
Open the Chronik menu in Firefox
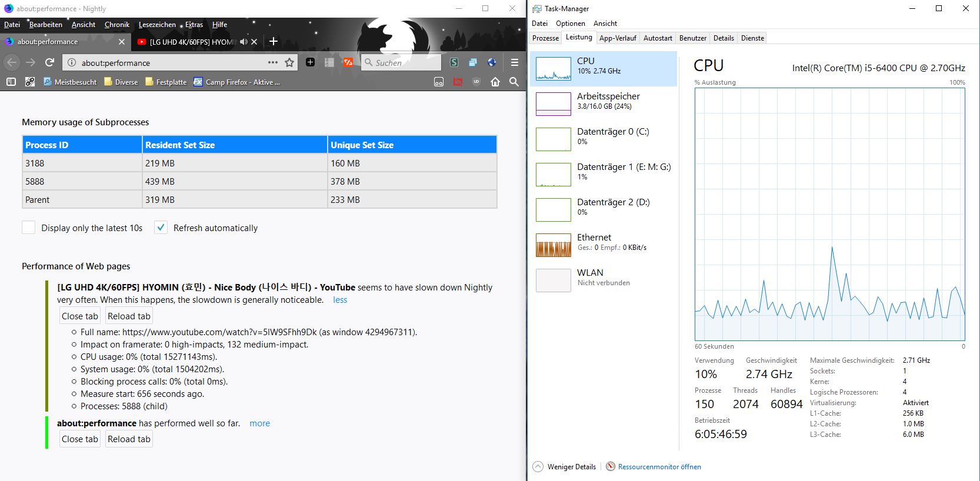click(x=116, y=25)
